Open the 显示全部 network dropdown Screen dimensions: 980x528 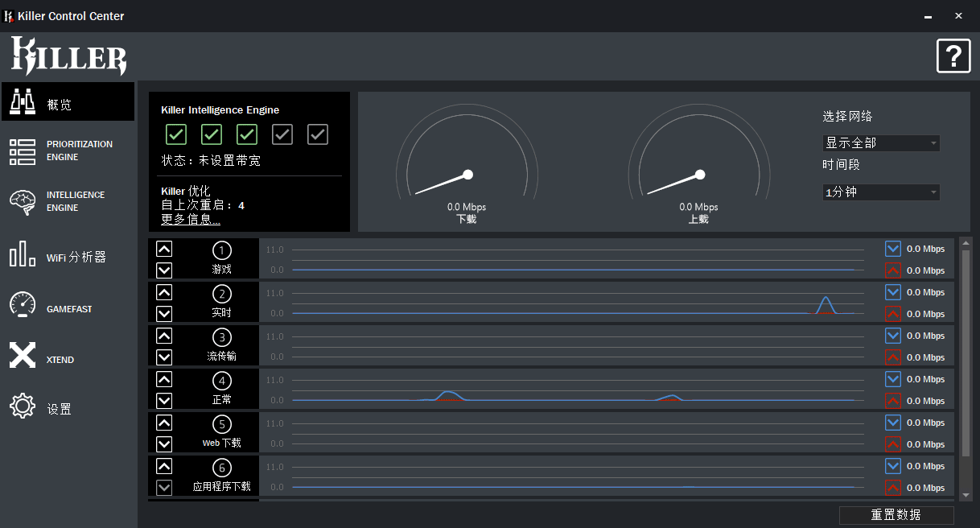coord(882,143)
